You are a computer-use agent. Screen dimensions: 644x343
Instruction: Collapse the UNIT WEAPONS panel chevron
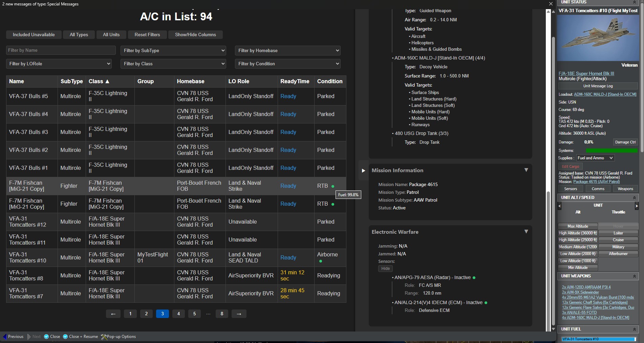634,276
